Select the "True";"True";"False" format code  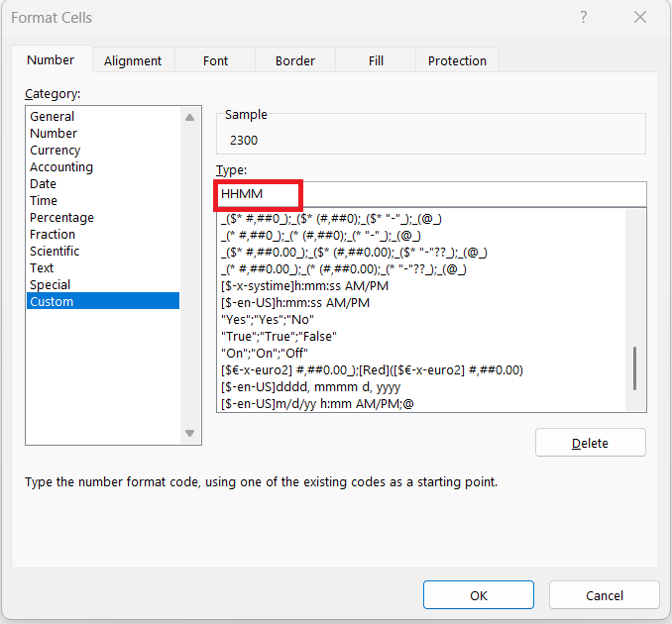421,336
